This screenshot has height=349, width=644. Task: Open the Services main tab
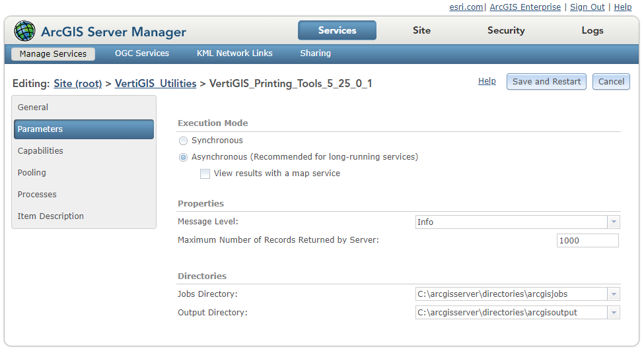338,30
